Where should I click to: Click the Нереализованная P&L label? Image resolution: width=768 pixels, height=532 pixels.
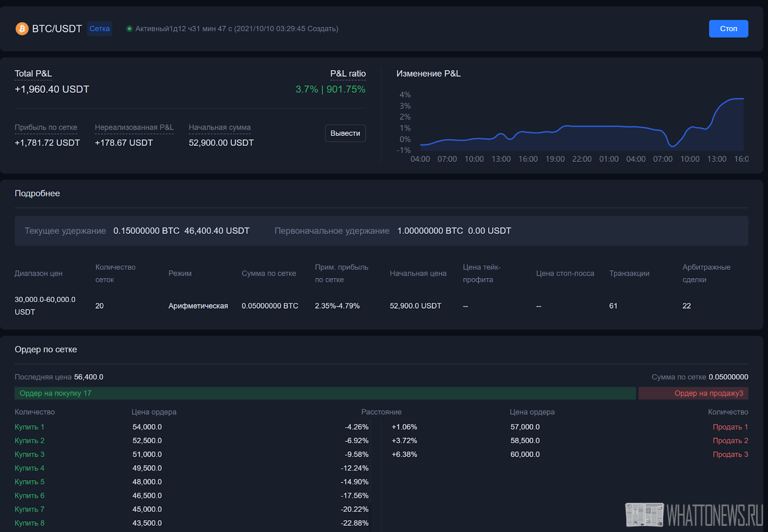pos(134,127)
